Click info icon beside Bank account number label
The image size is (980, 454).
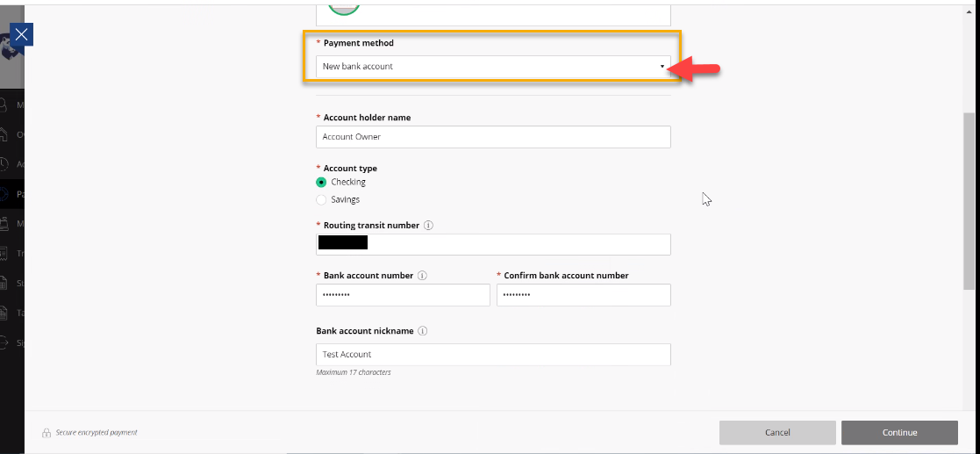click(422, 276)
